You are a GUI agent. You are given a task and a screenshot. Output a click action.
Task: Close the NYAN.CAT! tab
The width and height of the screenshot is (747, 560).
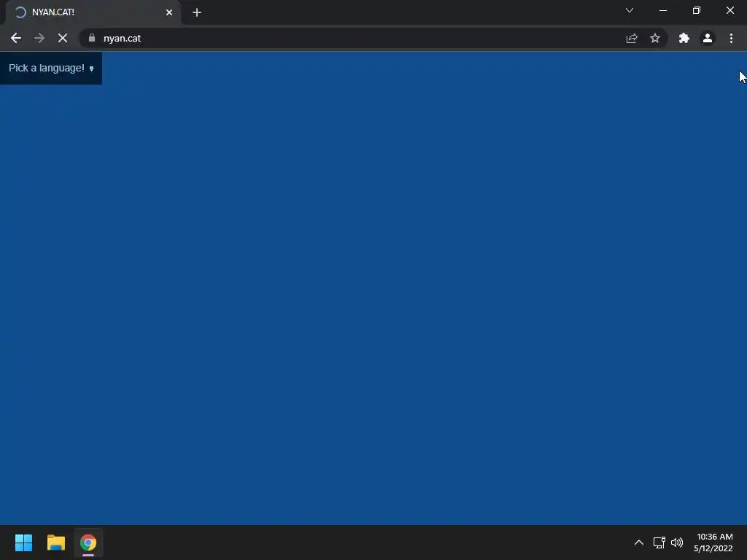coord(169,12)
